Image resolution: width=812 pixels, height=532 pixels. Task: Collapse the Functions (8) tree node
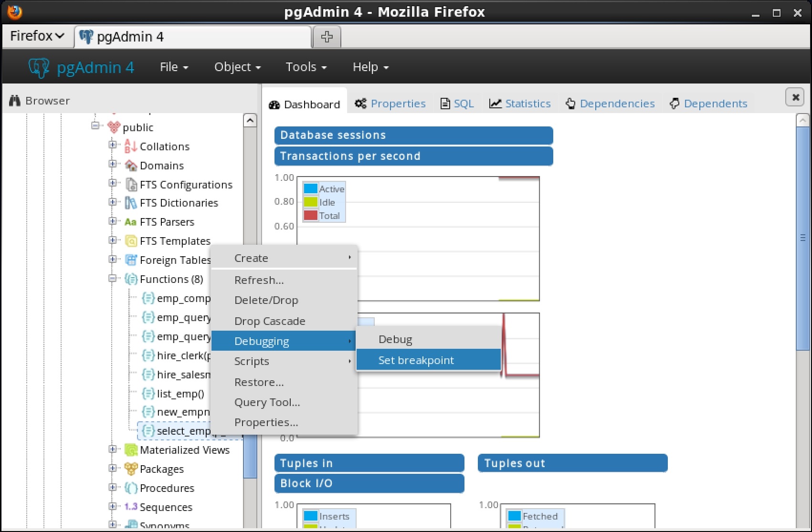point(112,279)
